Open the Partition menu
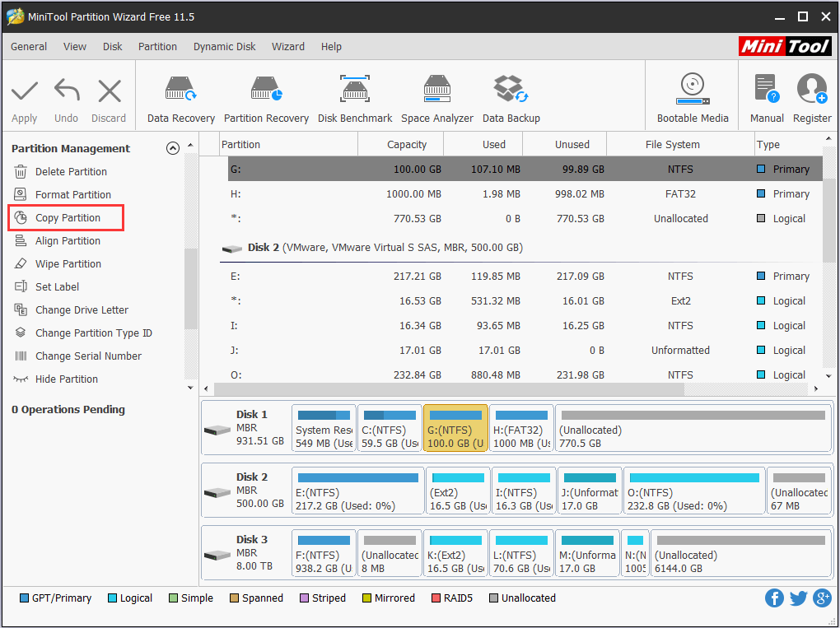Image resolution: width=840 pixels, height=628 pixels. [x=157, y=47]
